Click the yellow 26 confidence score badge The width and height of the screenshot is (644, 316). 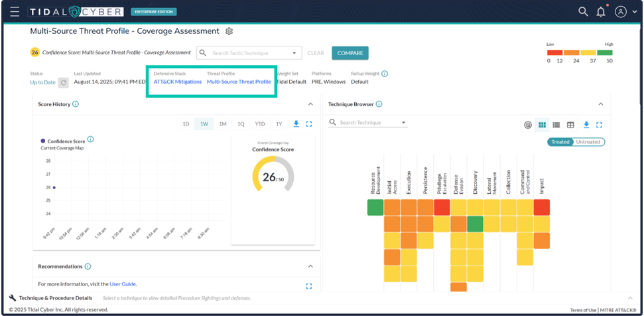[35, 52]
